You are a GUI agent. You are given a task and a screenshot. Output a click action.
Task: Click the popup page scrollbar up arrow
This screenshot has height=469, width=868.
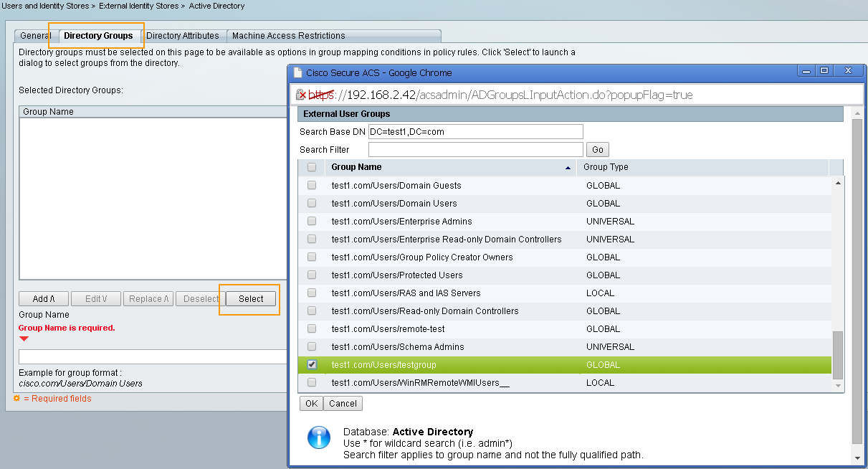857,112
